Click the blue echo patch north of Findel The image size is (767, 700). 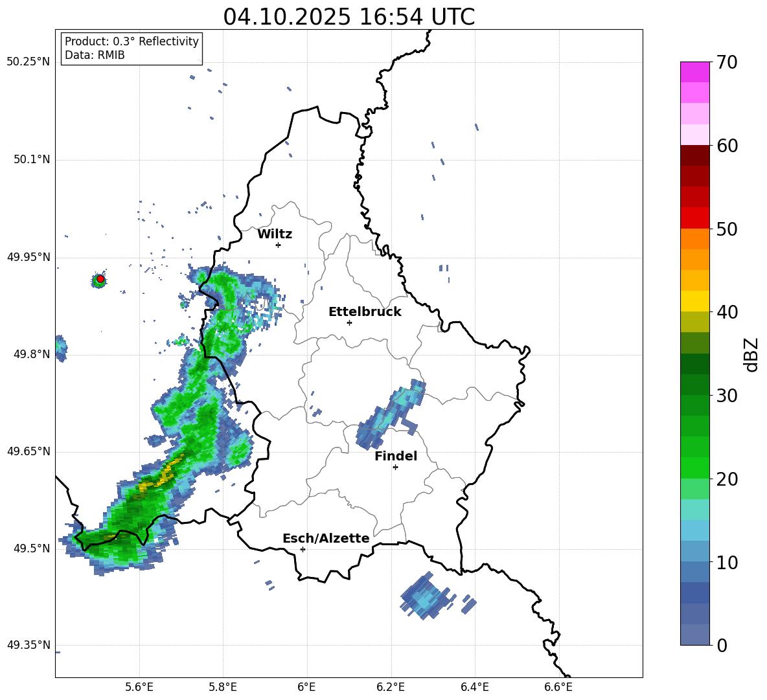pyautogui.click(x=390, y=414)
